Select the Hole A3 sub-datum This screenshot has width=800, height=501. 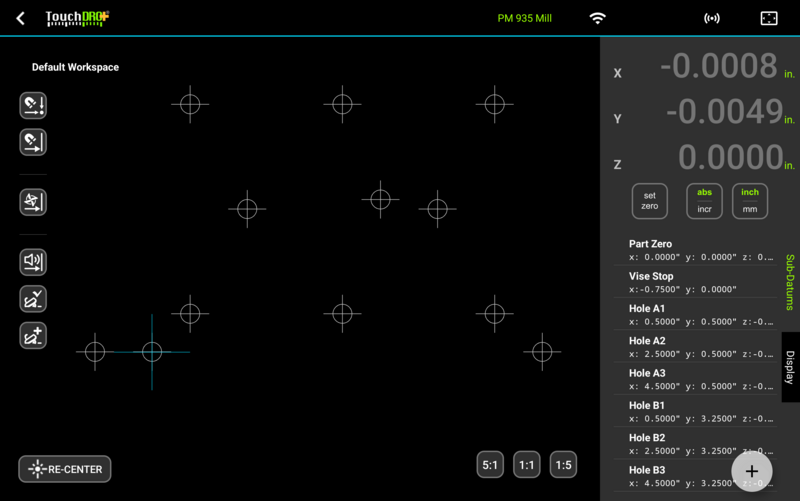(x=695, y=379)
